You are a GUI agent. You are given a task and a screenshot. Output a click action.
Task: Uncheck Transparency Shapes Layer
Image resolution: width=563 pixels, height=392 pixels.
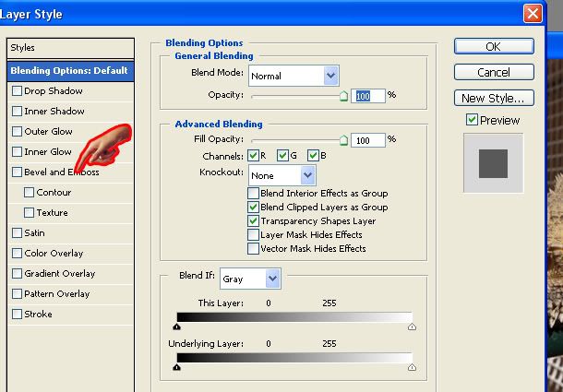pos(253,220)
